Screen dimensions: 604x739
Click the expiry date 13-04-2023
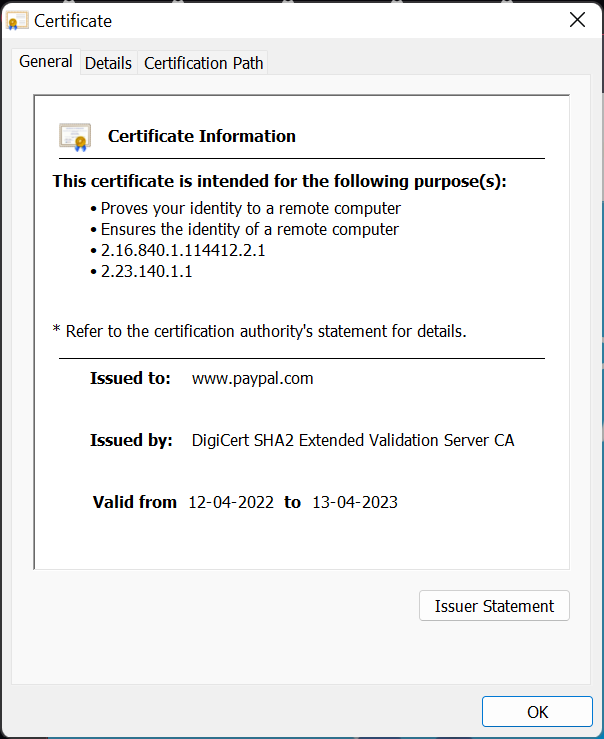coord(355,502)
